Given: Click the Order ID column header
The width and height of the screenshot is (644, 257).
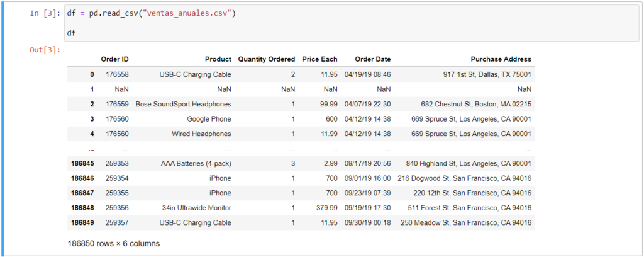Looking at the screenshot, I should click(x=114, y=59).
